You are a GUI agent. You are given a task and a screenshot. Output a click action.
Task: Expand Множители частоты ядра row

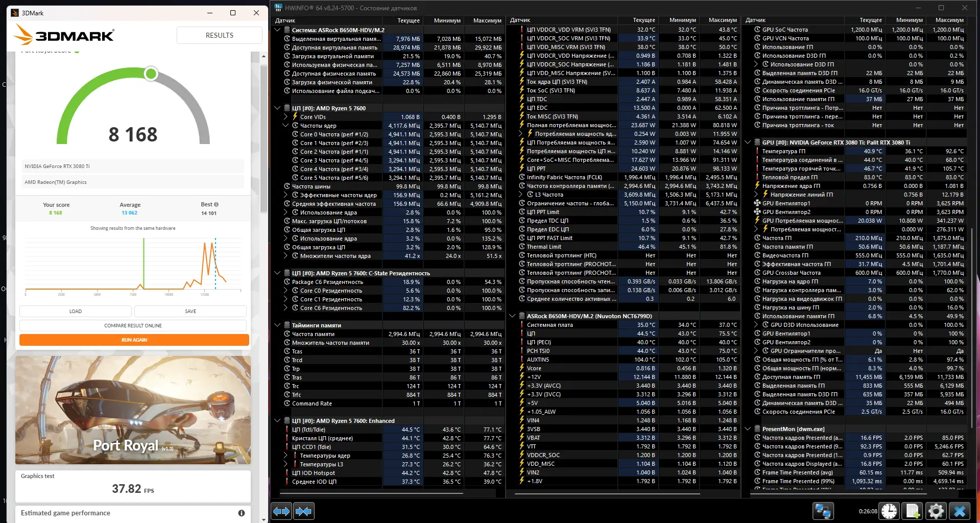285,256
